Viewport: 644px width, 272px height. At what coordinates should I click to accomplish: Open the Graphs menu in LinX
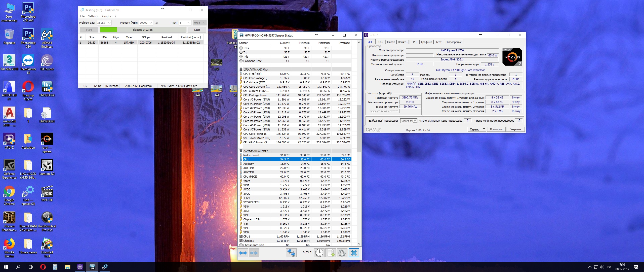[x=107, y=16]
